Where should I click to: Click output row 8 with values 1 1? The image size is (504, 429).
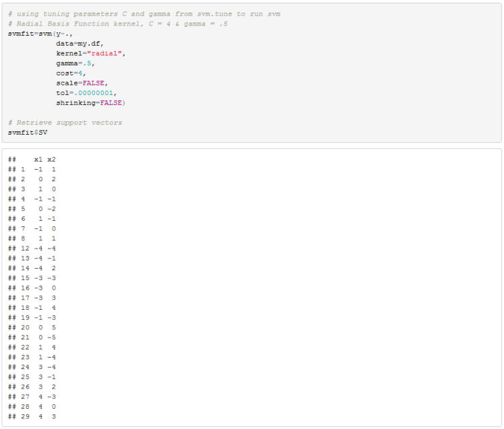[32, 238]
